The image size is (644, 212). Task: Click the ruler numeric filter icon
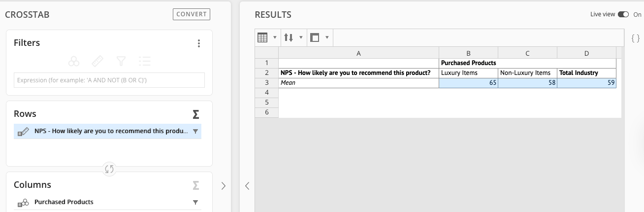(x=97, y=61)
